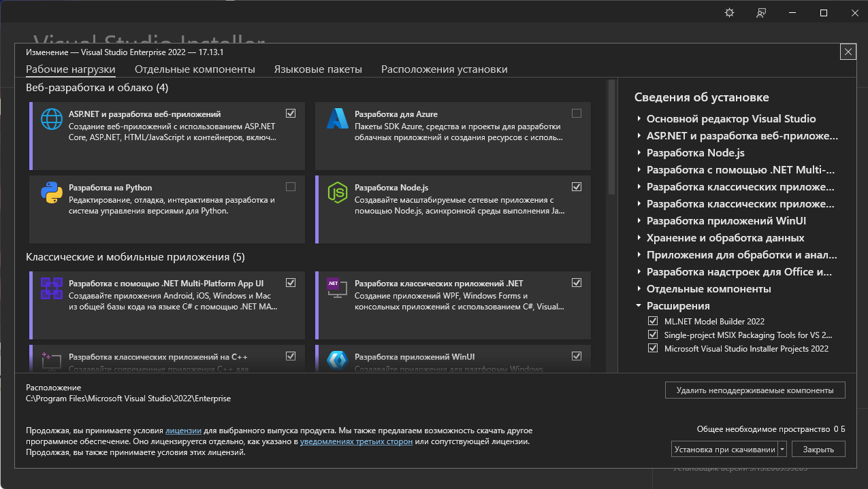The image size is (868, 489).
Task: Click the WinUI application development icon
Action: (338, 360)
